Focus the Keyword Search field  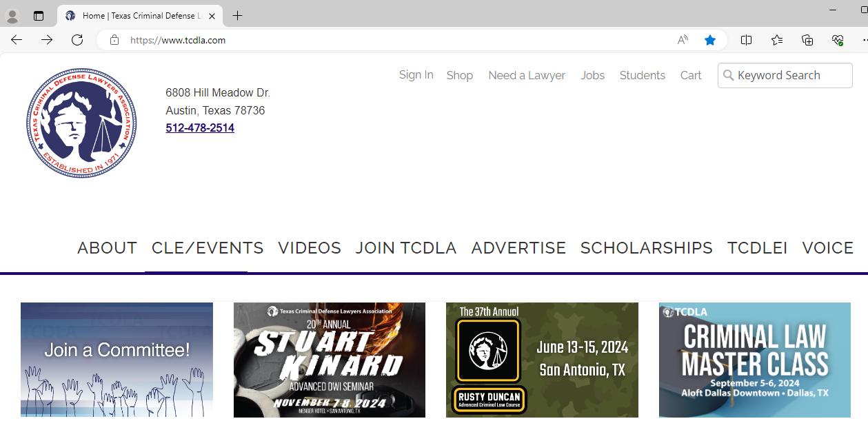(785, 75)
